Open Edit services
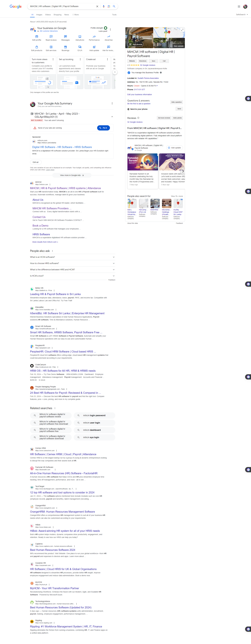 (x=51, y=49)
